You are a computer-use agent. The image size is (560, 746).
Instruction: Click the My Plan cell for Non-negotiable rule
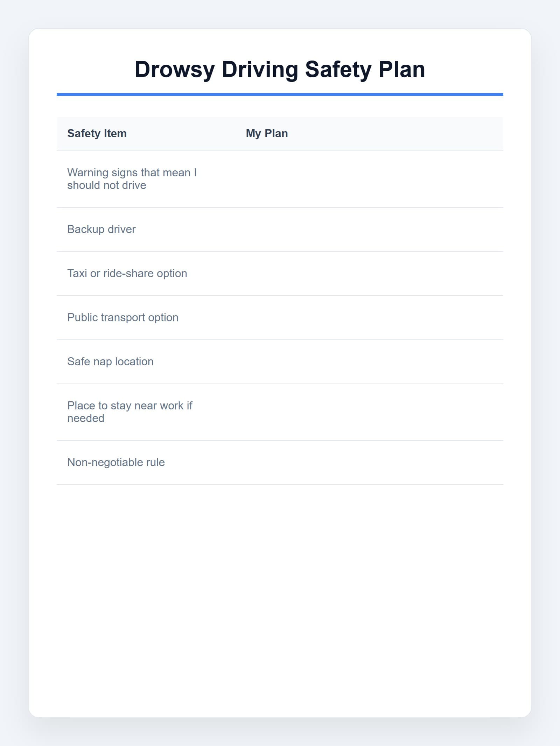pos(369,463)
